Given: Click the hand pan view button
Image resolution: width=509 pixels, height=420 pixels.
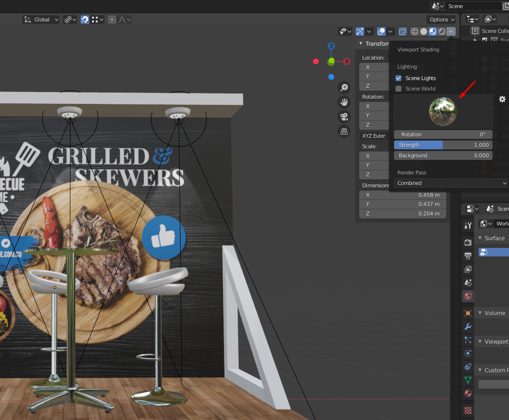Looking at the screenshot, I should point(344,102).
